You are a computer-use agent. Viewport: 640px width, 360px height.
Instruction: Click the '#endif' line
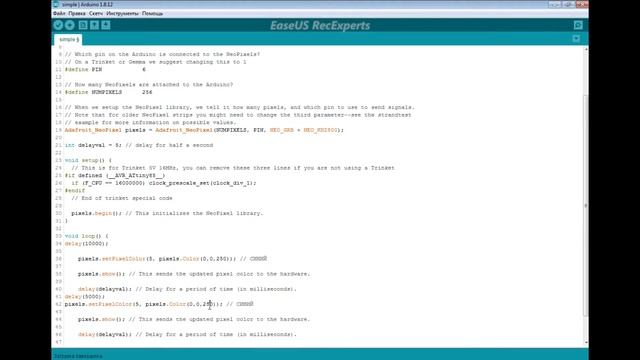75,190
